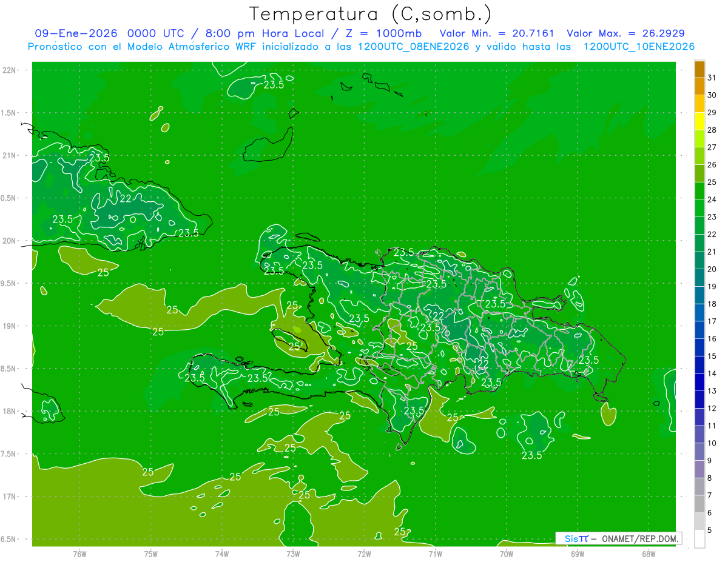
Task: Click the 68W longitude axis label
Action: (649, 554)
